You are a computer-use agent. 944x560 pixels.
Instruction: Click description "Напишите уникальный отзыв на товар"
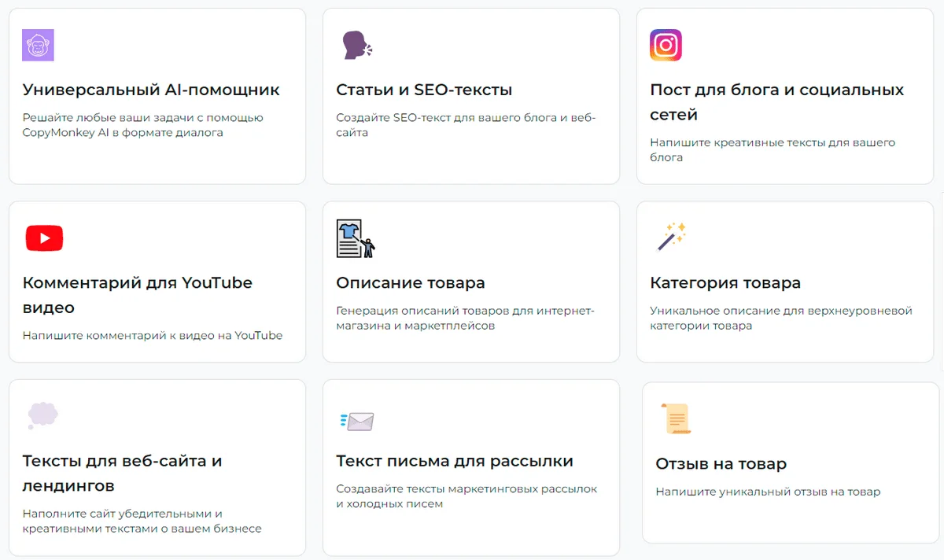point(768,492)
